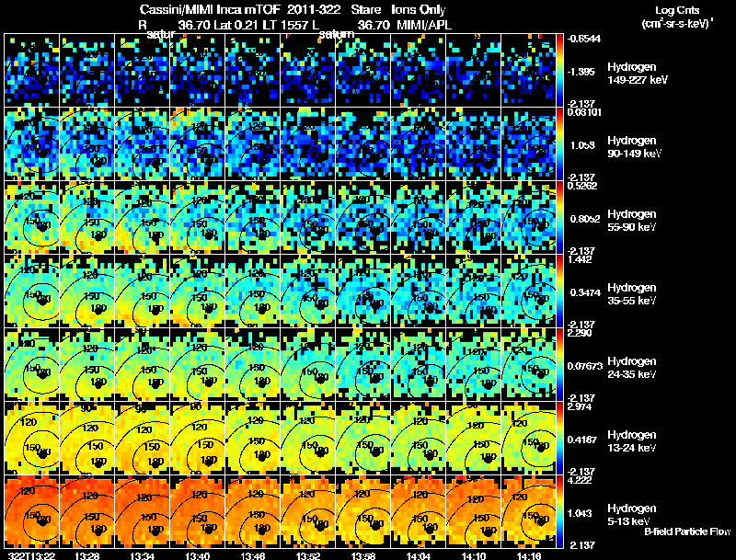Click the 55-90 keV panel at 14:04

[x=419, y=218]
